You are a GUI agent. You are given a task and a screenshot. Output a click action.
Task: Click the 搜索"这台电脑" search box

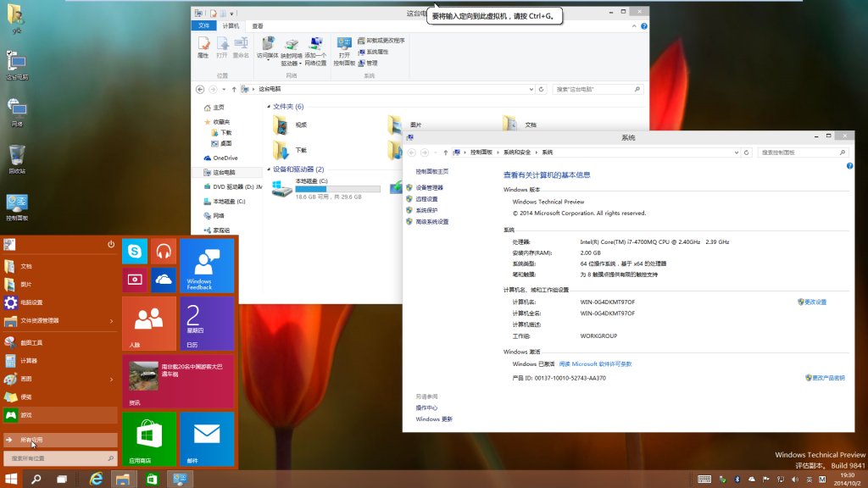598,89
